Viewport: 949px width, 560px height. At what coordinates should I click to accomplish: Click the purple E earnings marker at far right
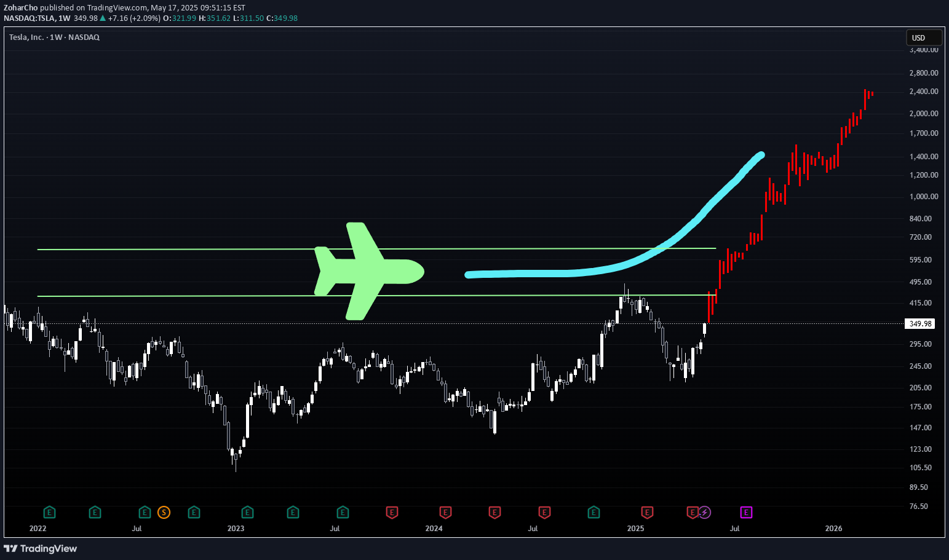point(746,512)
